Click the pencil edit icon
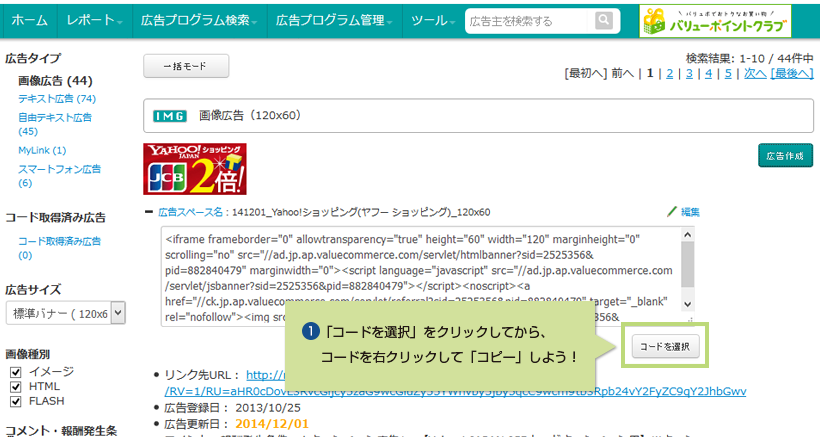This screenshot has width=820, height=437. pos(671,212)
